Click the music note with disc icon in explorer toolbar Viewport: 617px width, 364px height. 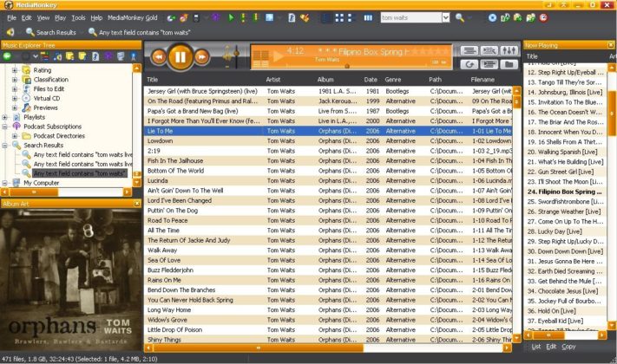(x=57, y=56)
